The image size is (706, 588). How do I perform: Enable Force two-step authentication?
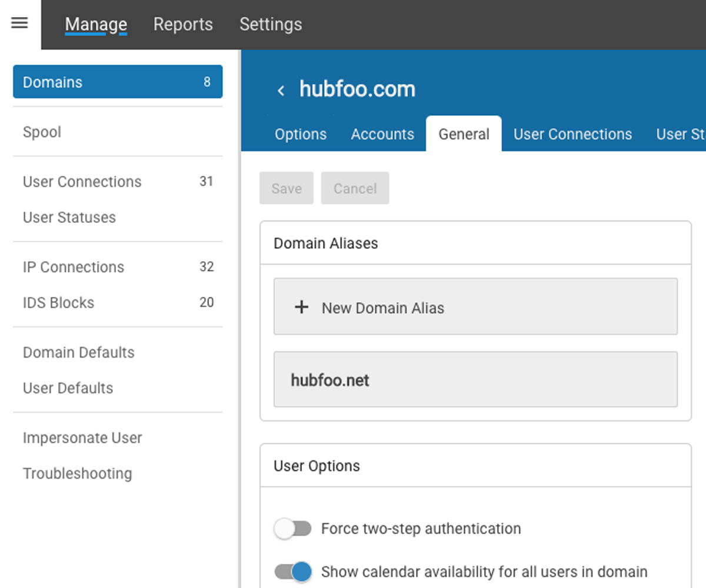(x=292, y=528)
